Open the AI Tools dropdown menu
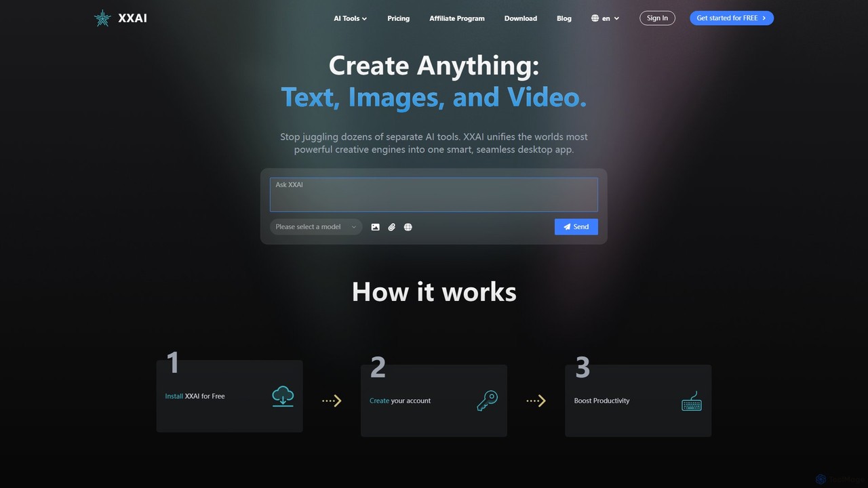 pyautogui.click(x=350, y=18)
